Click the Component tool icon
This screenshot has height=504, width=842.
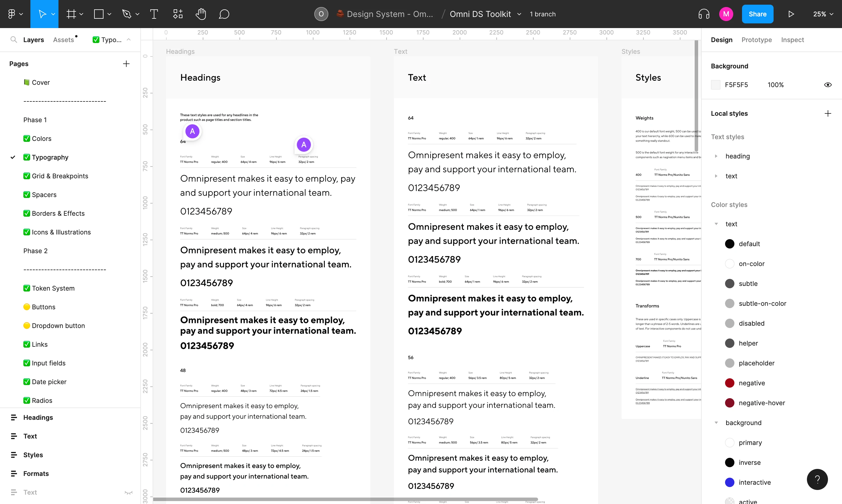(177, 14)
